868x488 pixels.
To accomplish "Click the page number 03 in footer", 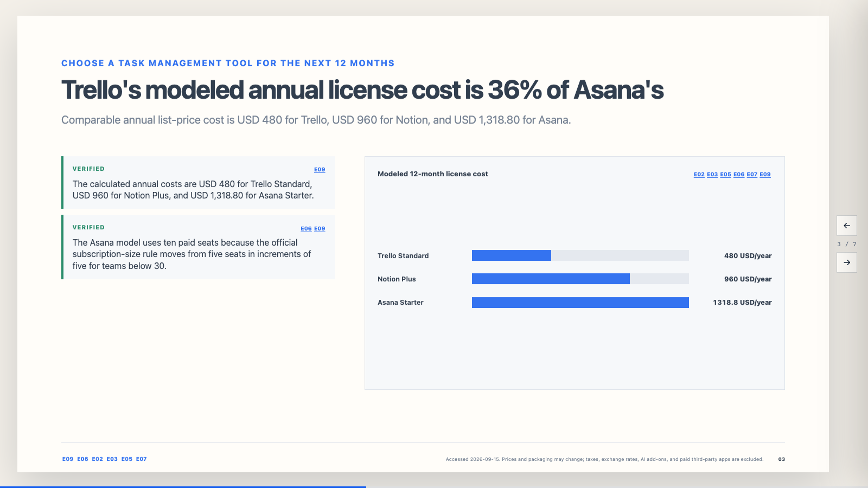I will pyautogui.click(x=782, y=459).
